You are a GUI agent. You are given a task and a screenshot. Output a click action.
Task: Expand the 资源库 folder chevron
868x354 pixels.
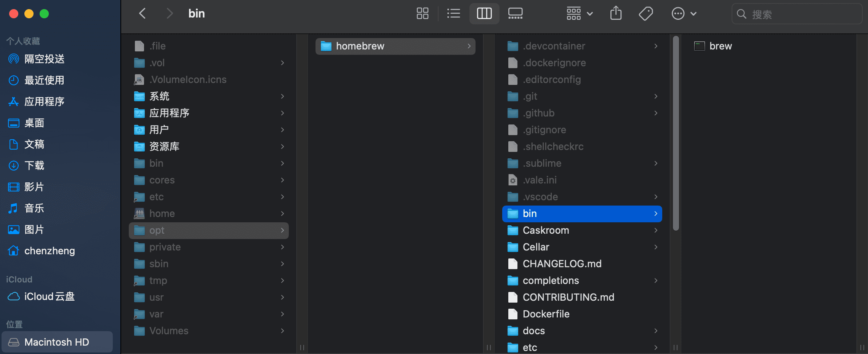282,147
